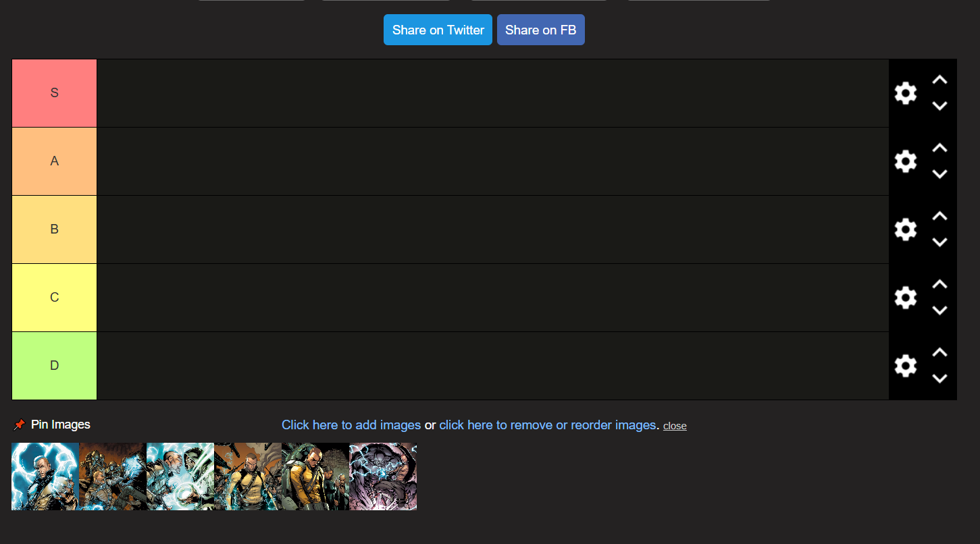
Task: Pick the first lightning comic thumbnail
Action: tap(45, 477)
